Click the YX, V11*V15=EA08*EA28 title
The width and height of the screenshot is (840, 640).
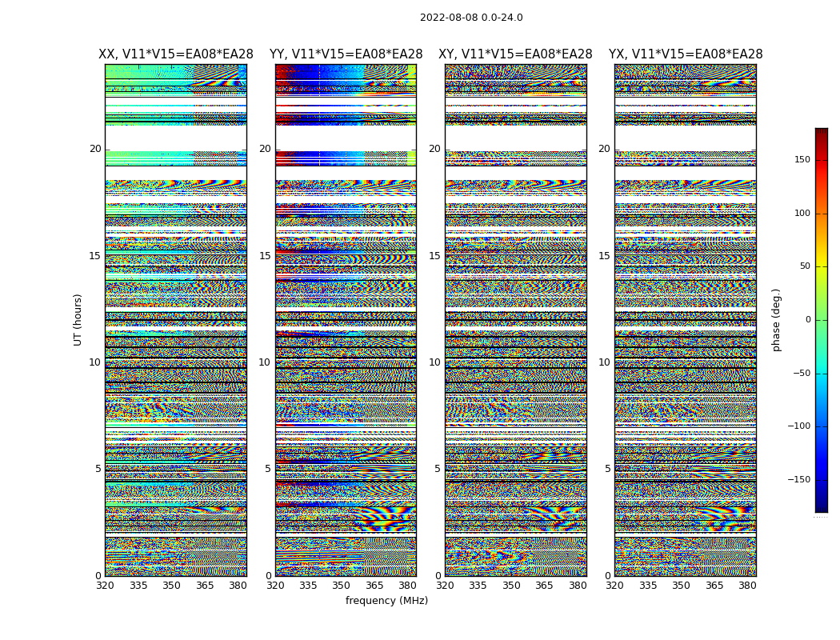686,54
